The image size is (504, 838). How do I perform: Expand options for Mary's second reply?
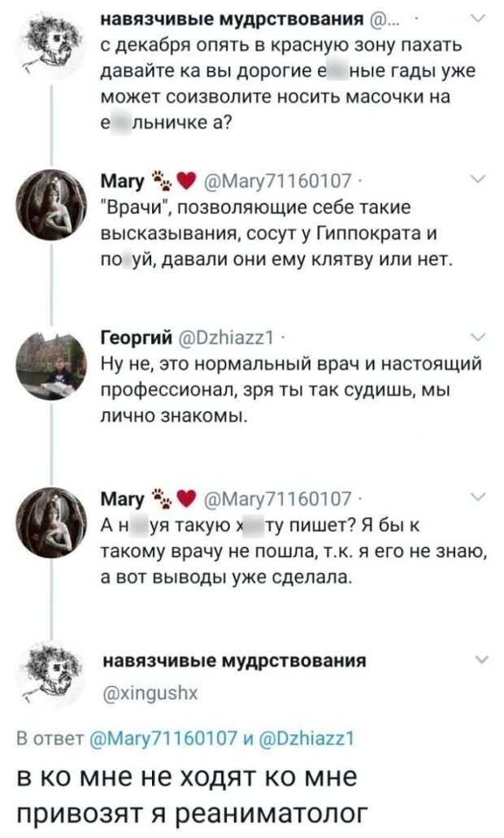coord(480,497)
